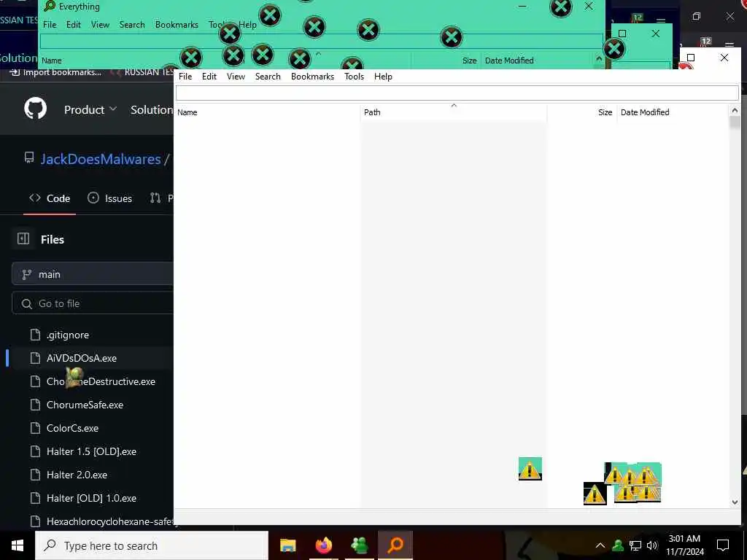Open File menu in green background Everything window
This screenshot has height=560, width=747.
click(x=50, y=24)
